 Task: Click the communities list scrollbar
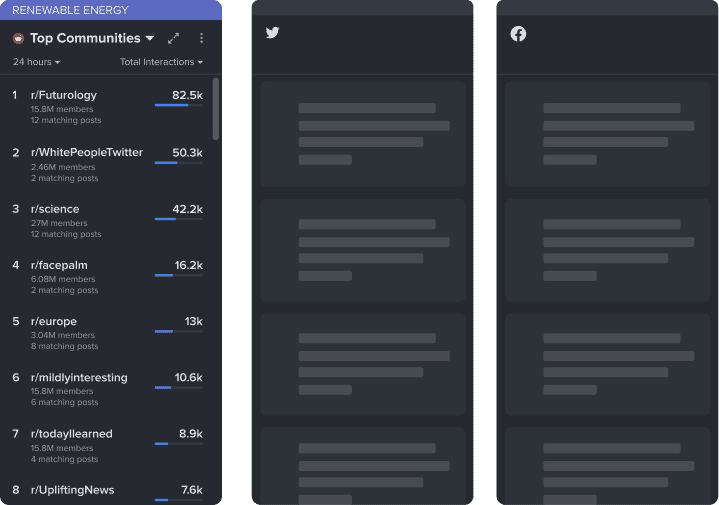point(216,109)
